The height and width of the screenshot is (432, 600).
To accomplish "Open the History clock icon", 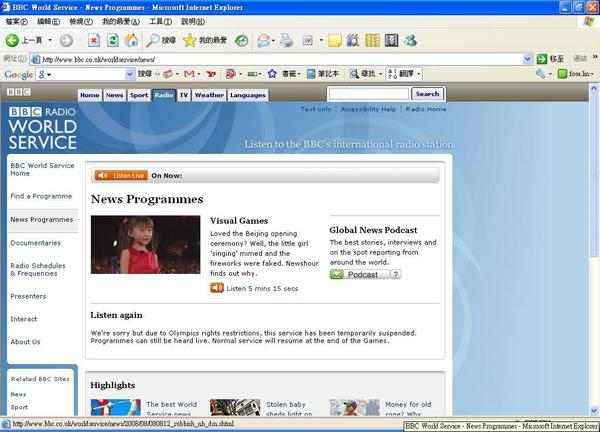I will pyautogui.click(x=241, y=40).
